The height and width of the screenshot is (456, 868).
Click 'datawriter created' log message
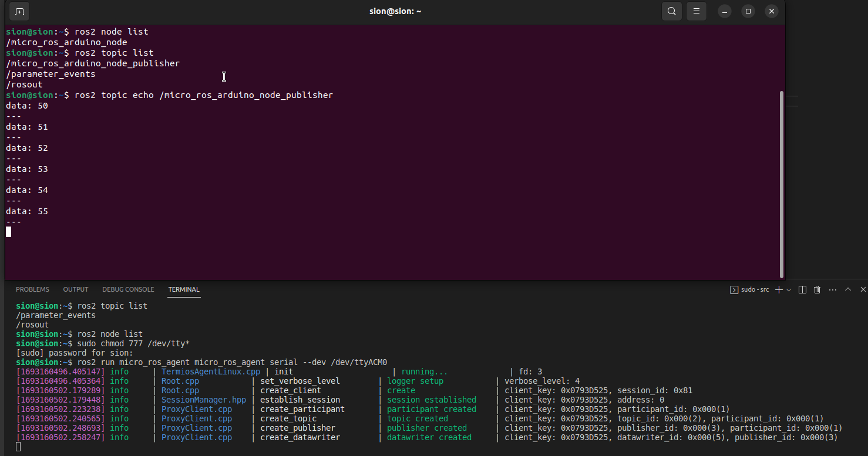point(429,437)
